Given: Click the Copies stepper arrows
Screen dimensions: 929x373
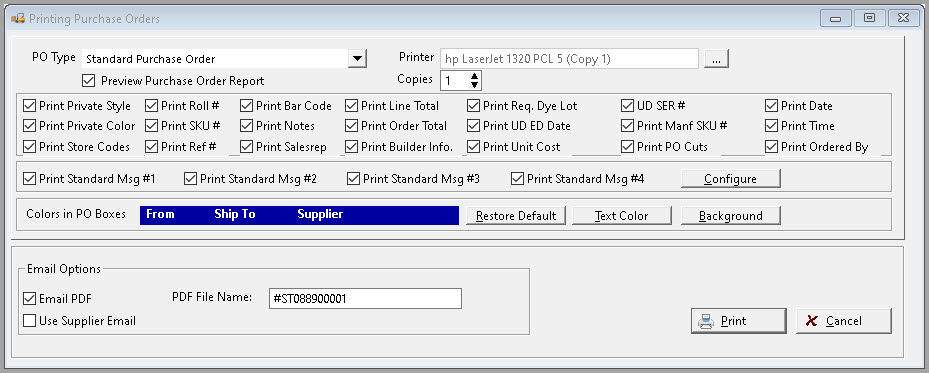Looking at the screenshot, I should tap(474, 80).
